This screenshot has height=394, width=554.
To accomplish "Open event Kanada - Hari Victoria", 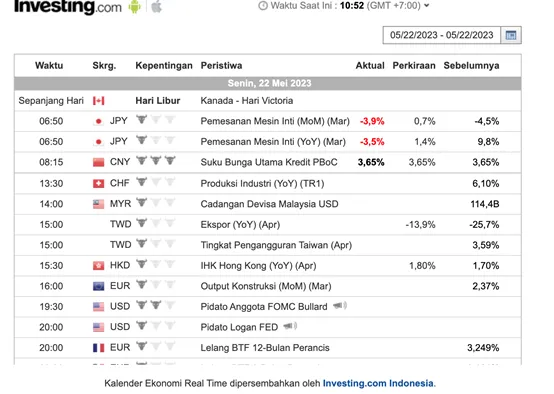I will point(247,101).
